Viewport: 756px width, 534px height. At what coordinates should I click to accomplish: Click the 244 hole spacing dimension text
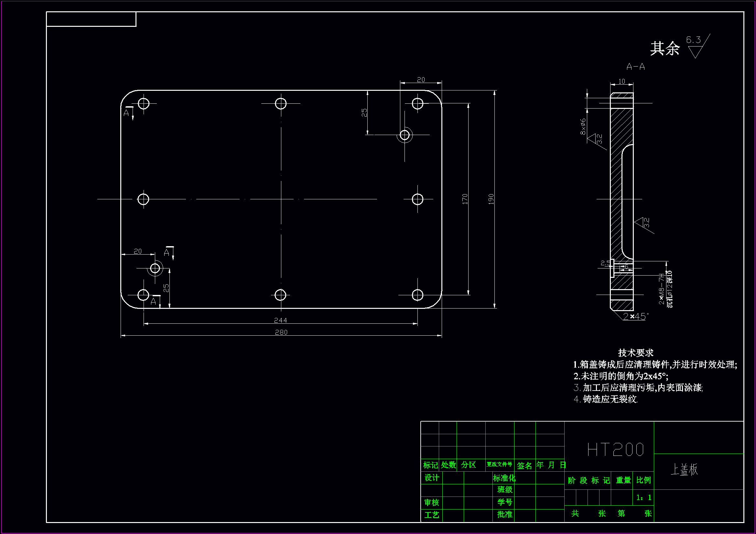281,320
